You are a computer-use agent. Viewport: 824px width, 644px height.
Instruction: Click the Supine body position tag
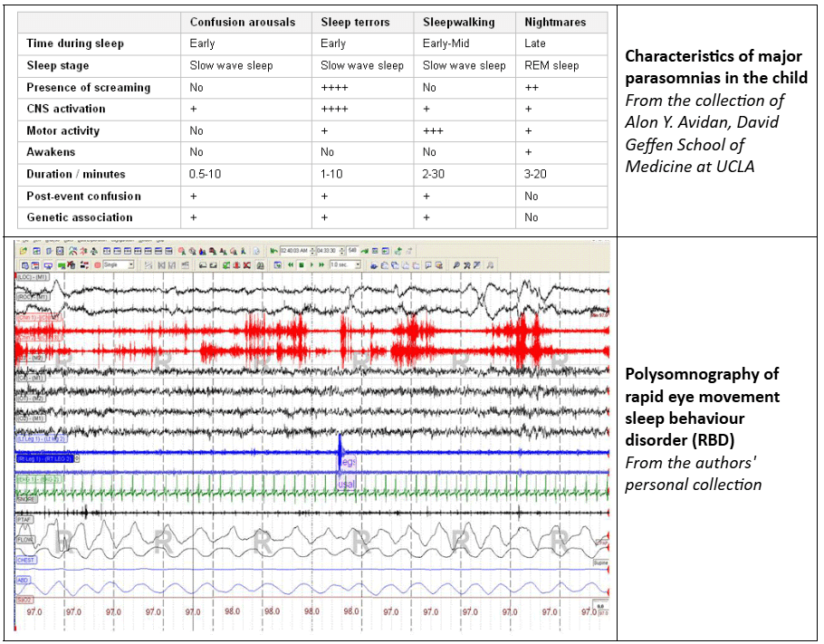(600, 562)
